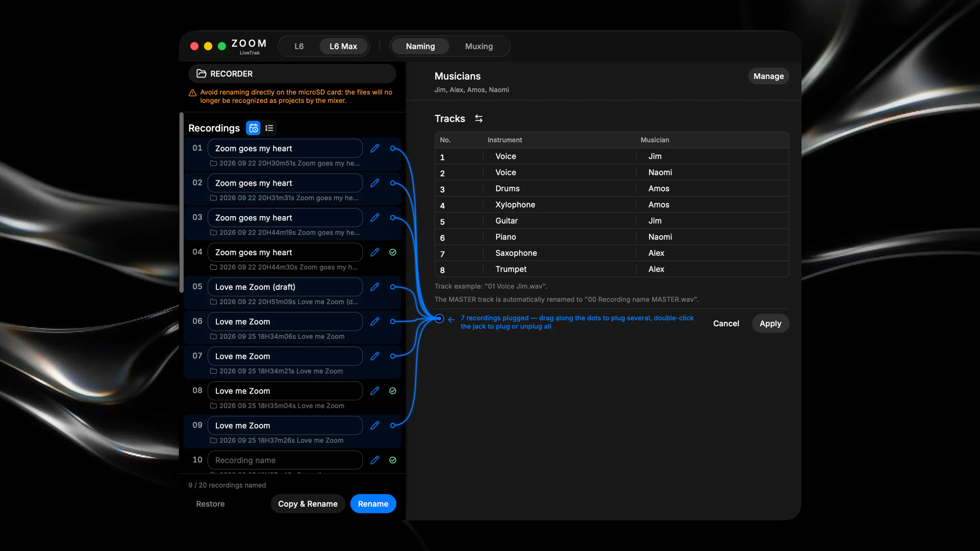Click musician Amos in track 4

pyautogui.click(x=658, y=204)
